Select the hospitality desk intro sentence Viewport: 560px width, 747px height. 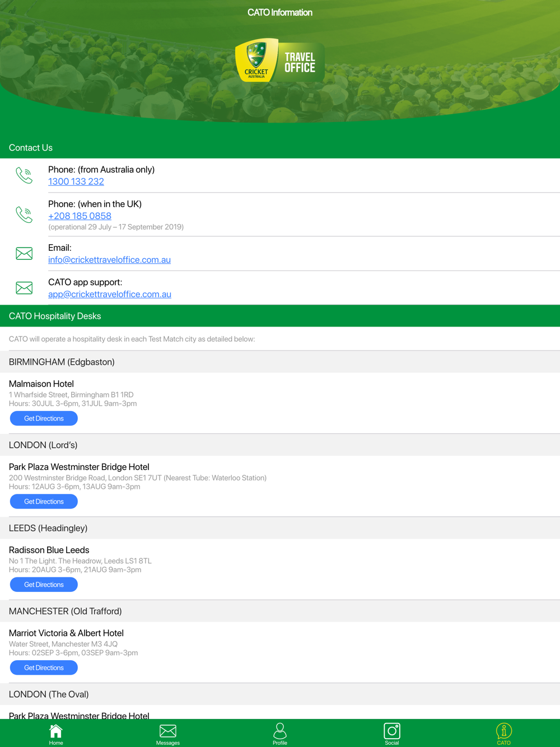[x=132, y=339]
